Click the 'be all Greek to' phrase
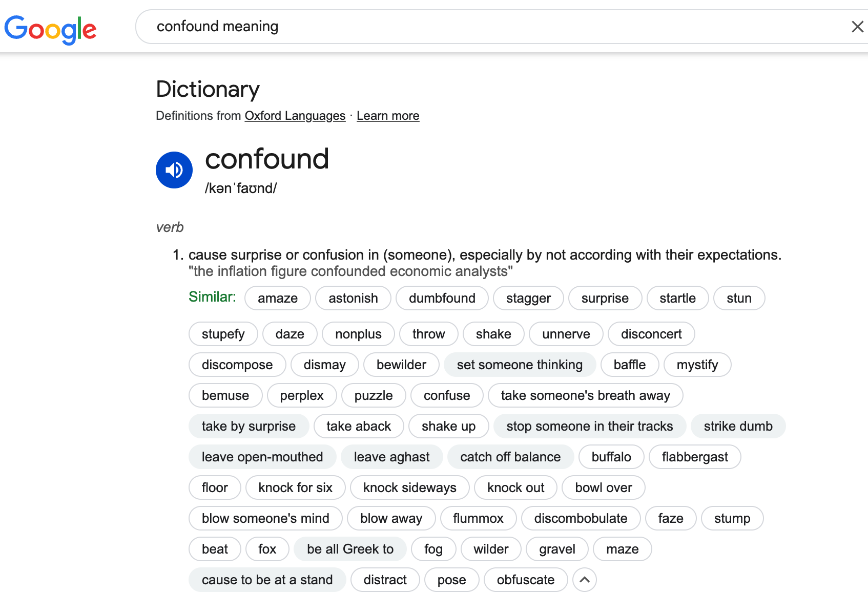 coord(350,549)
